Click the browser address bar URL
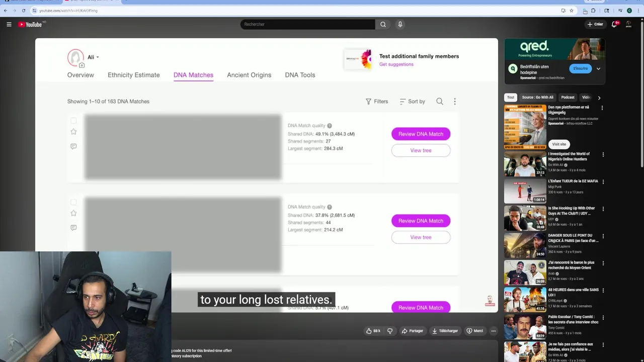The width and height of the screenshot is (644, 362). tap(68, 11)
